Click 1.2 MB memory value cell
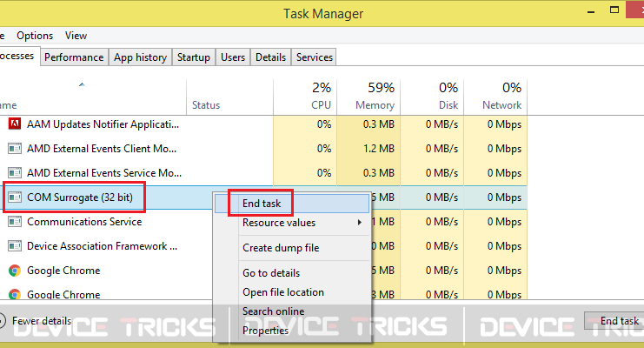The height and width of the screenshot is (348, 644). [368, 149]
